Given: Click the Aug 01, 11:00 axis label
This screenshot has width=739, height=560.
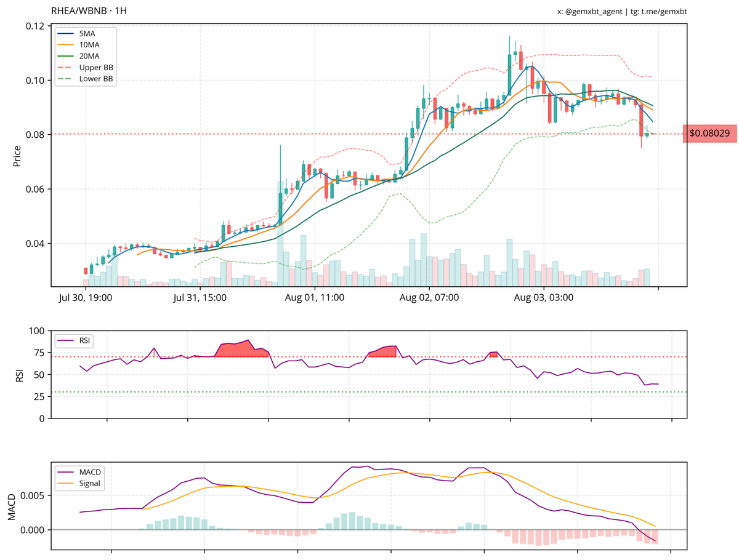Looking at the screenshot, I should (315, 298).
